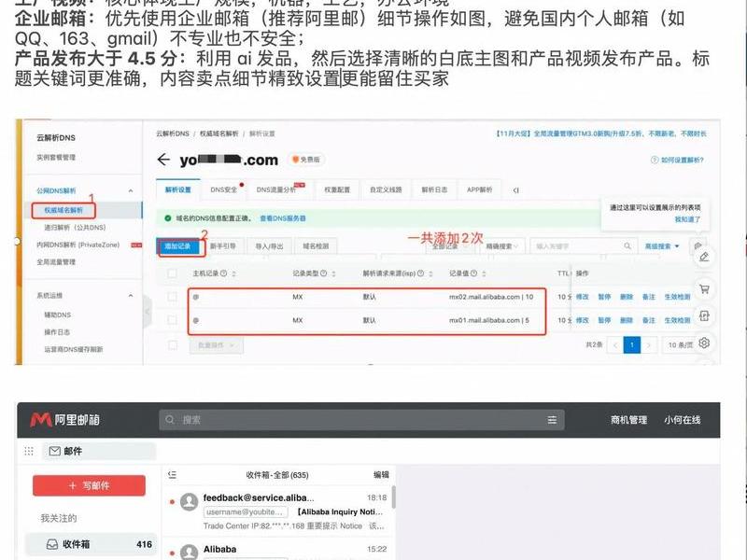Tick the checkbox beside 批量操作

[173, 344]
